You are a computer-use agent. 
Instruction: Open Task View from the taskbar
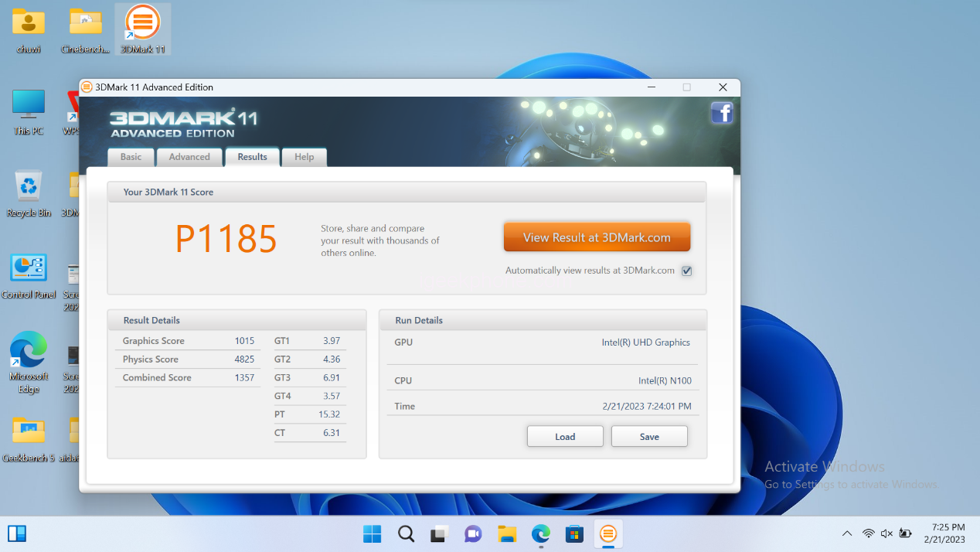pos(440,533)
